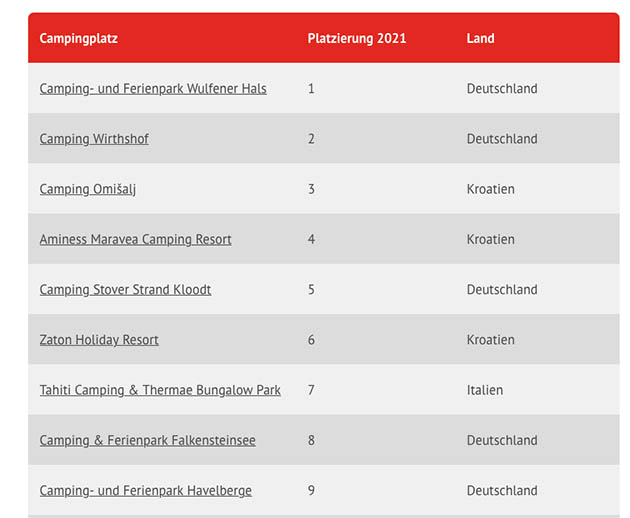Go to Camping- und Ferienpark Havelberge

pos(145,490)
